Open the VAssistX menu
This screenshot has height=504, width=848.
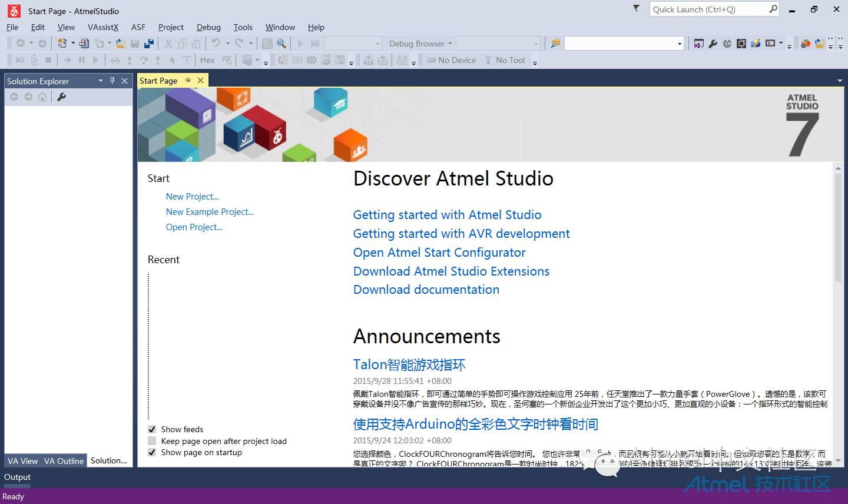point(103,27)
